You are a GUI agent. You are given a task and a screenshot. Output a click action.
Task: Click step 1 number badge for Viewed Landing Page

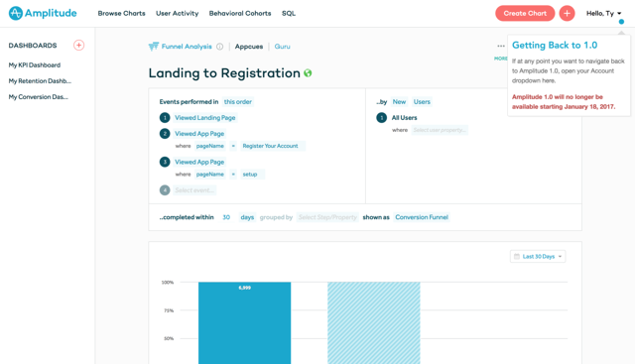tap(165, 118)
